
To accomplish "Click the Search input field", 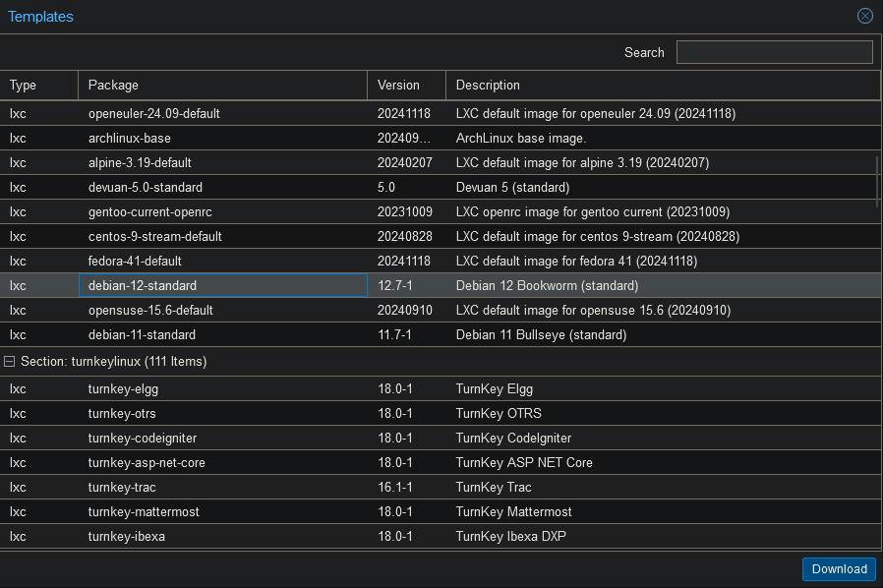I will (774, 52).
